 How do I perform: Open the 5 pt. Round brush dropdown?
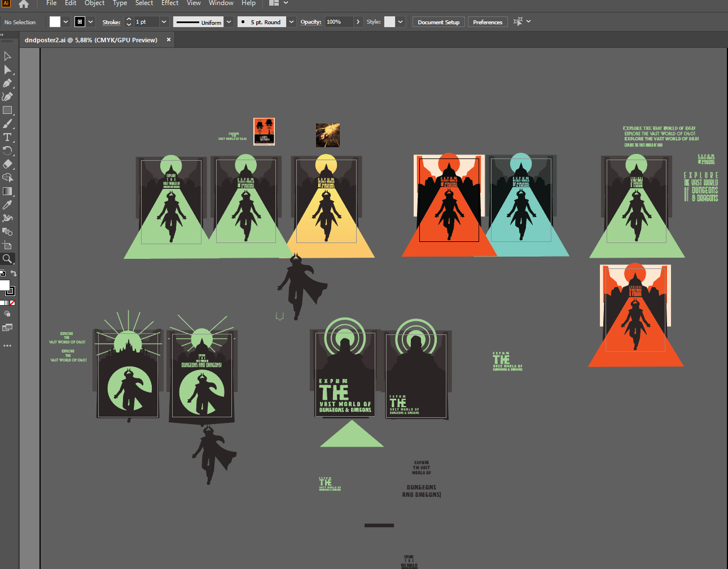pyautogui.click(x=291, y=22)
